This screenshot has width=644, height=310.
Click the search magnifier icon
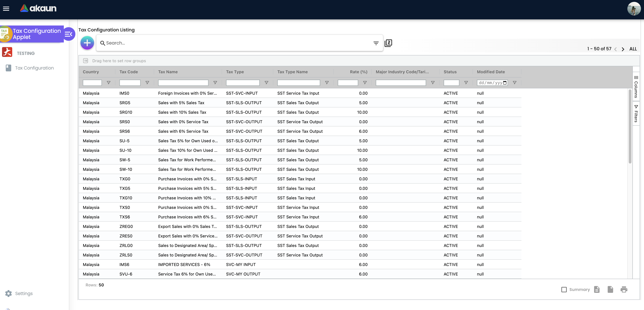pos(103,43)
